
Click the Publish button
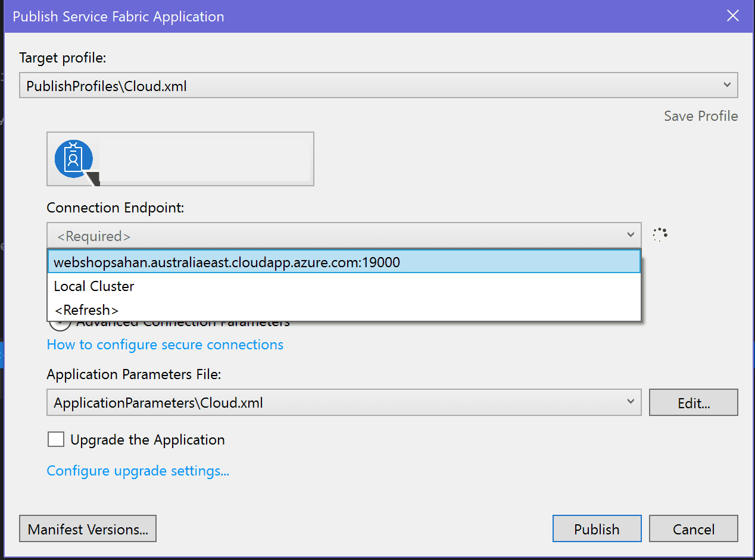tap(597, 528)
